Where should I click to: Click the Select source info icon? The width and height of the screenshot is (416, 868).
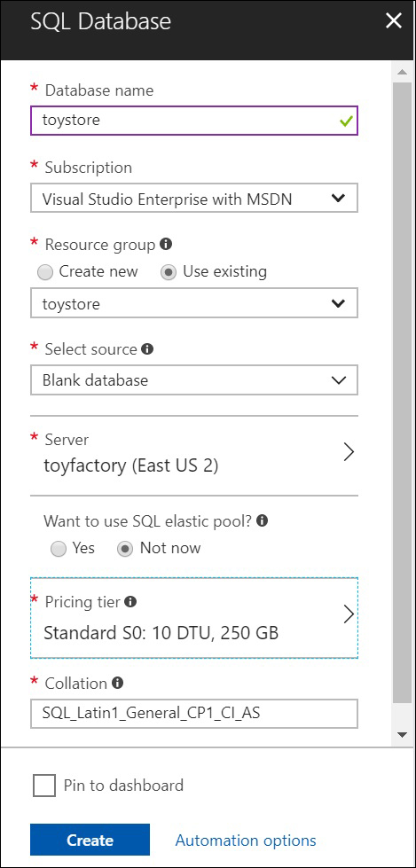(x=147, y=349)
